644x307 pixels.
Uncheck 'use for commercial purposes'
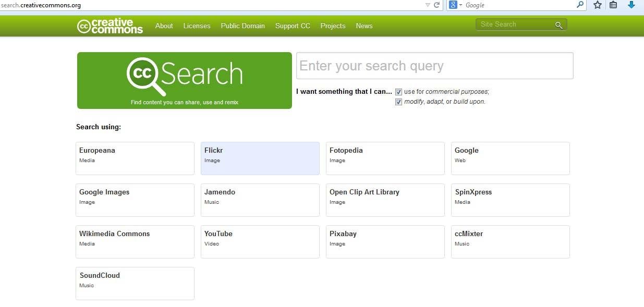pyautogui.click(x=399, y=92)
